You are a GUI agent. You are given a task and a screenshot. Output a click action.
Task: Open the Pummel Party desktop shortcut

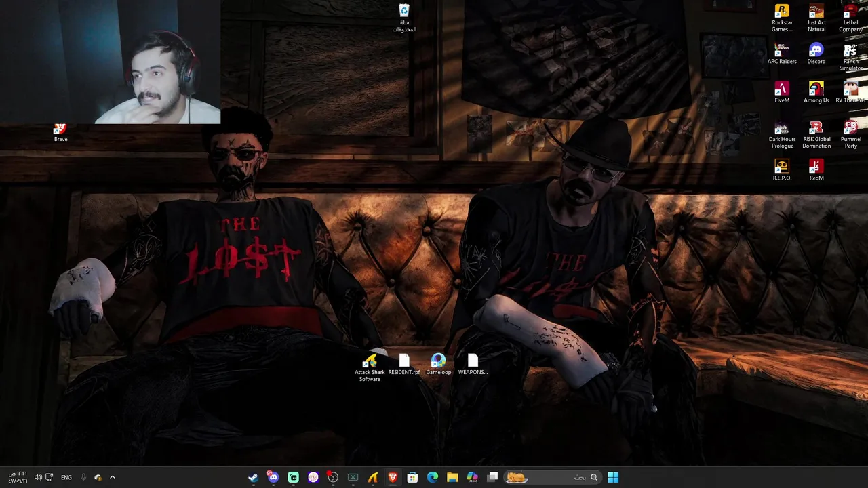click(850, 135)
